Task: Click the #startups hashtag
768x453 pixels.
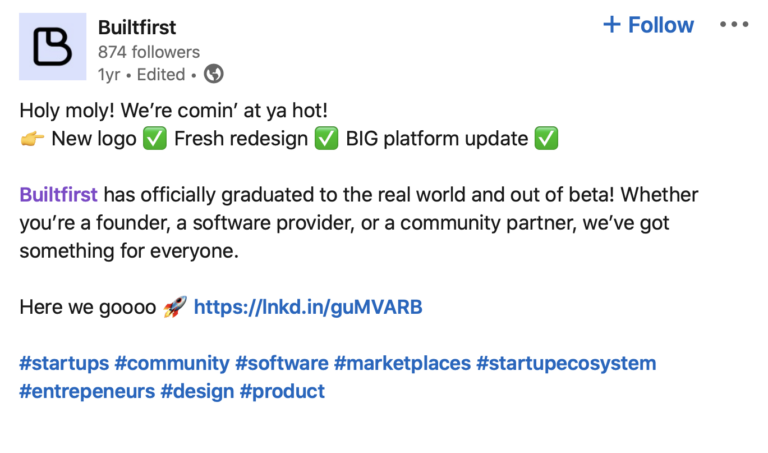Action: click(64, 363)
